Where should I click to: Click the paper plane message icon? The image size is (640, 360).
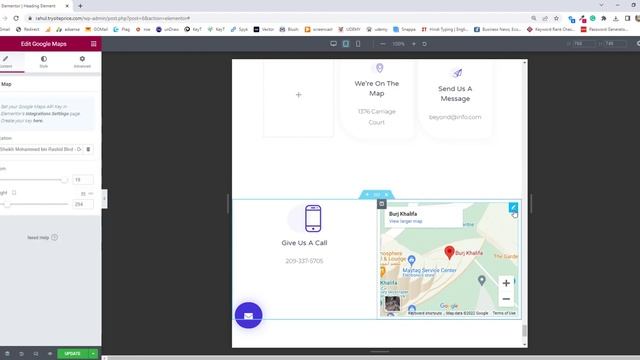[x=458, y=73]
